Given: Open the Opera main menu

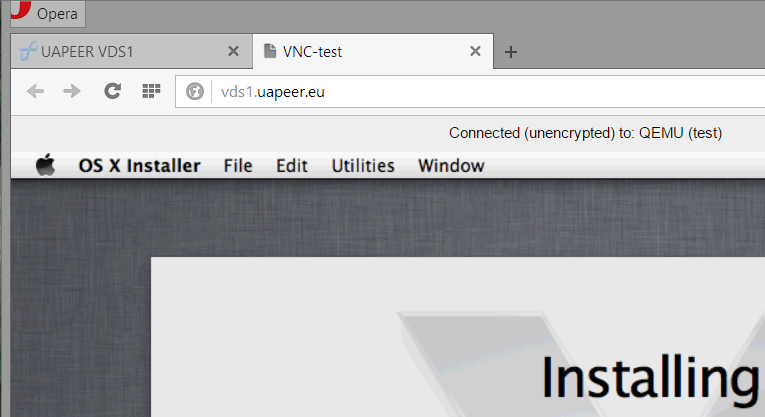Looking at the screenshot, I should (x=48, y=14).
